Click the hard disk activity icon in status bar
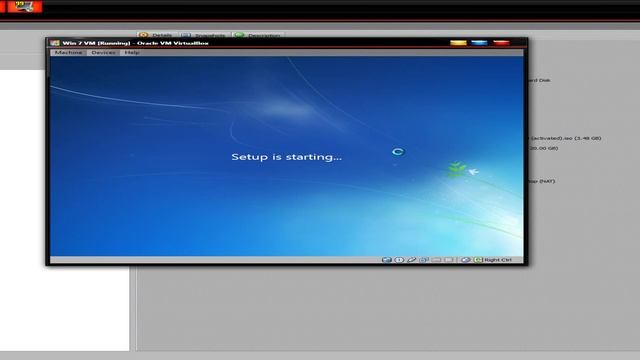Image resolution: width=640 pixels, height=360 pixels. [387, 260]
